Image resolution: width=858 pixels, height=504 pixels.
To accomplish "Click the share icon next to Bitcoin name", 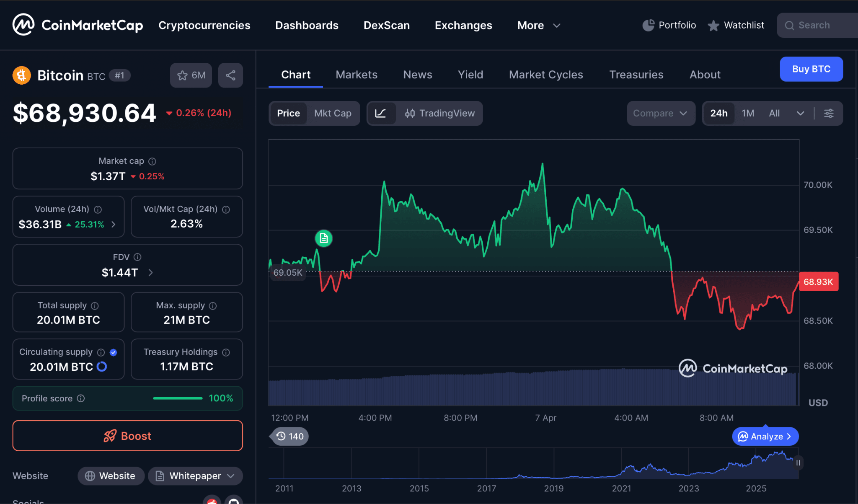I will [230, 75].
